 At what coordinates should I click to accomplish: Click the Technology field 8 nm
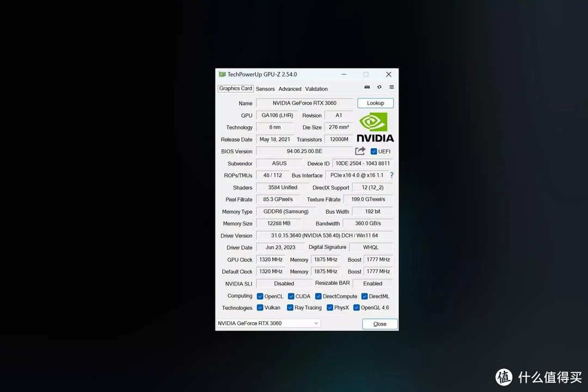coord(275,127)
